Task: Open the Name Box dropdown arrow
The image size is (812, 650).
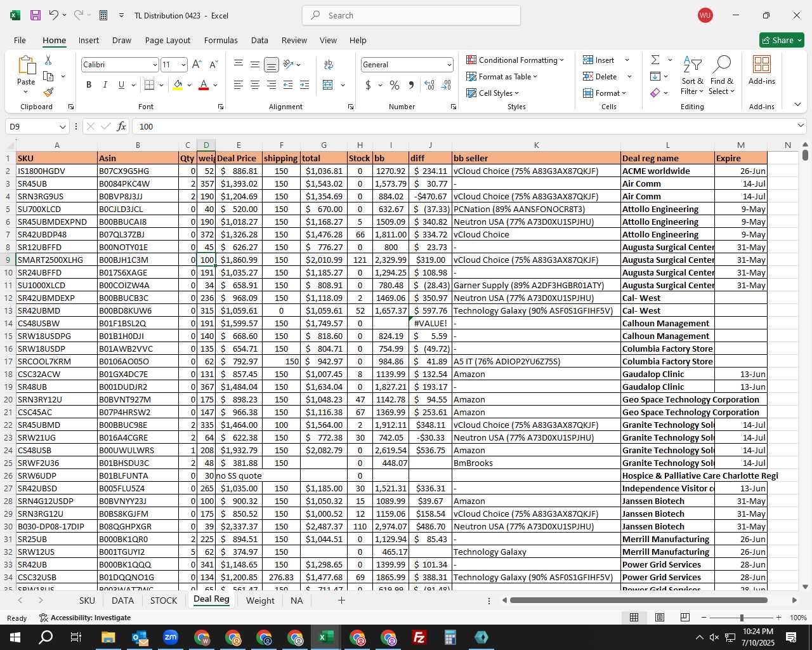Action: 62,126
